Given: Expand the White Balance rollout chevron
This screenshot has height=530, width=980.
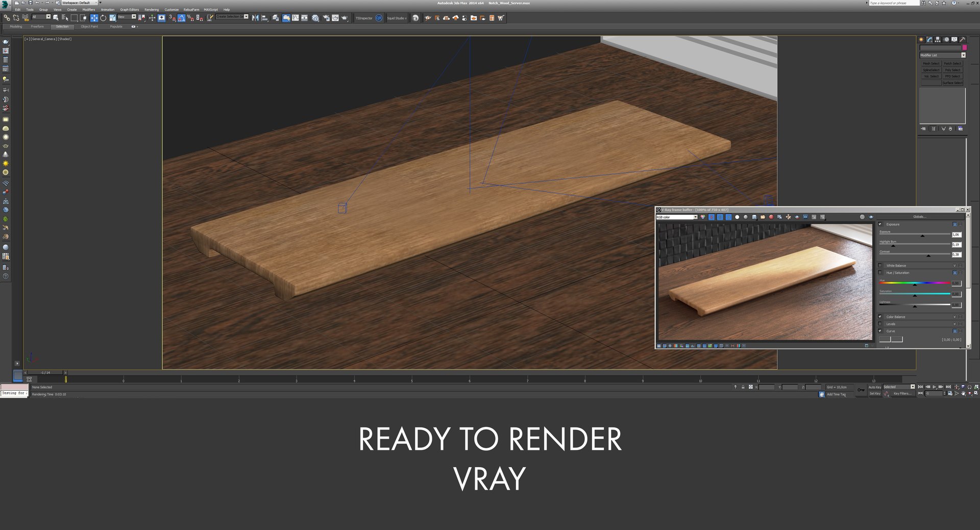Looking at the screenshot, I should tap(954, 265).
